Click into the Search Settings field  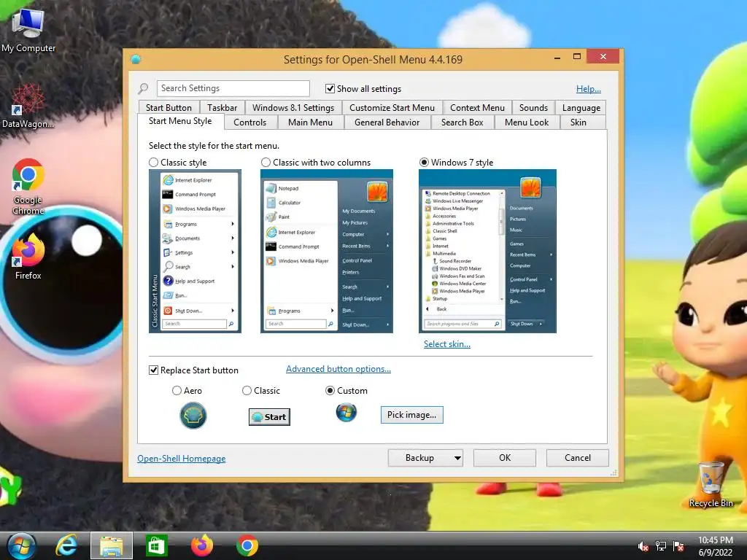point(233,88)
